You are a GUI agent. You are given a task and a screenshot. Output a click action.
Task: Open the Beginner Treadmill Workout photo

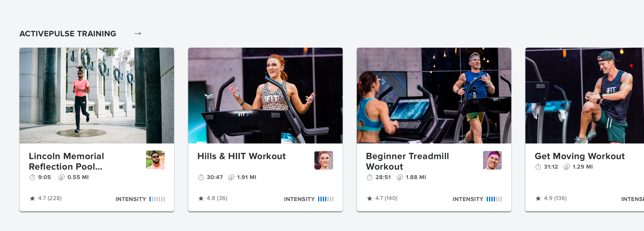coord(434,95)
